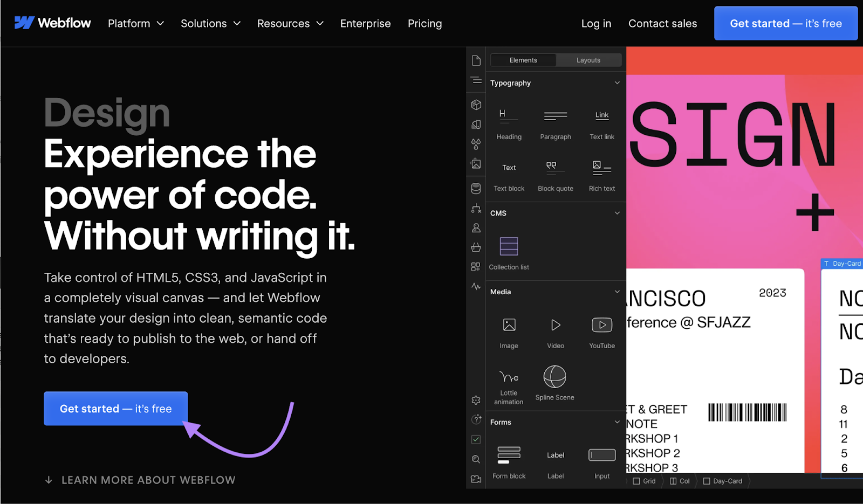Add a Spline Scene element

coord(554,384)
